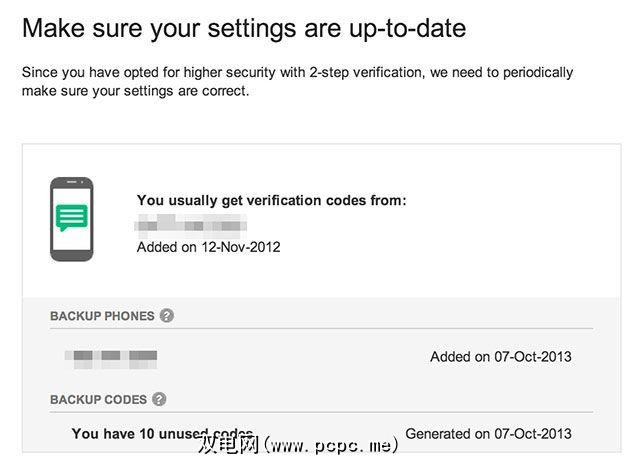The height and width of the screenshot is (468, 640).
Task: Click the divider line under BACKUP PHONES
Action: pos(320,329)
